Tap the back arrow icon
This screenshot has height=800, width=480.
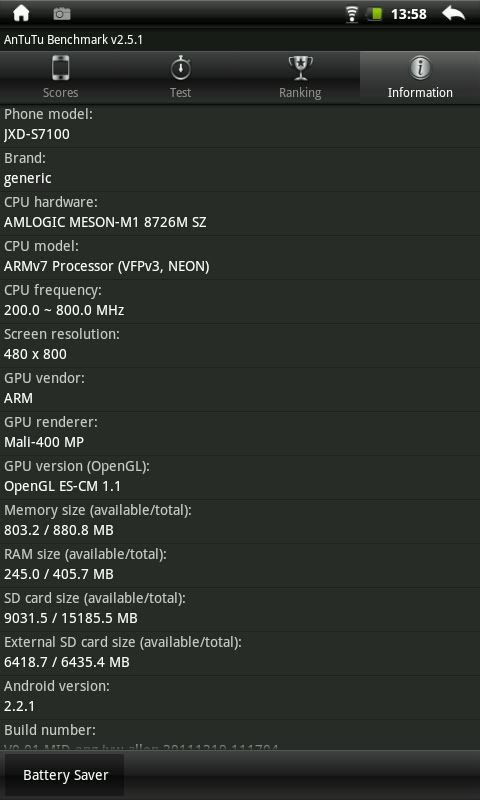pyautogui.click(x=453, y=14)
